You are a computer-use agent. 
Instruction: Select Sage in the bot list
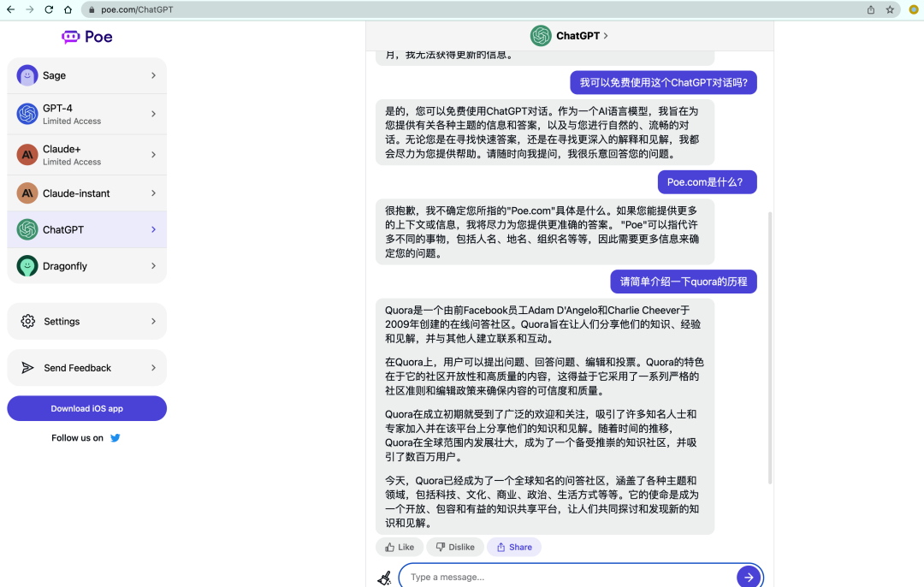[86, 75]
